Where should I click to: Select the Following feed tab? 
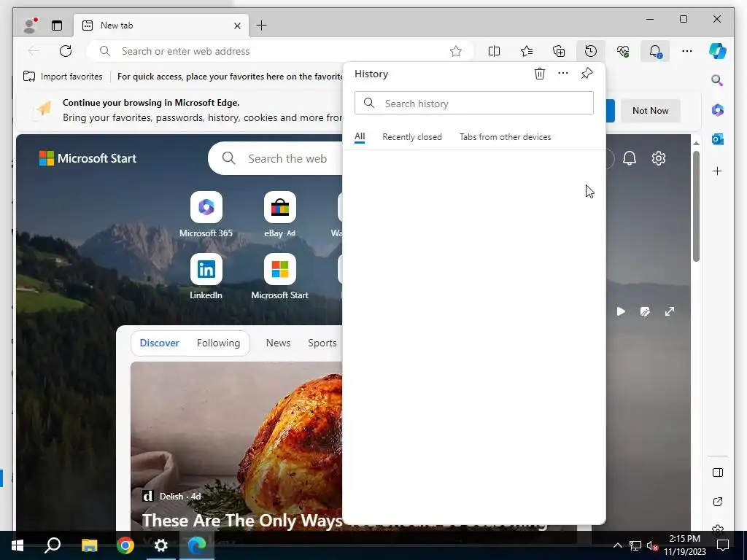(x=218, y=343)
